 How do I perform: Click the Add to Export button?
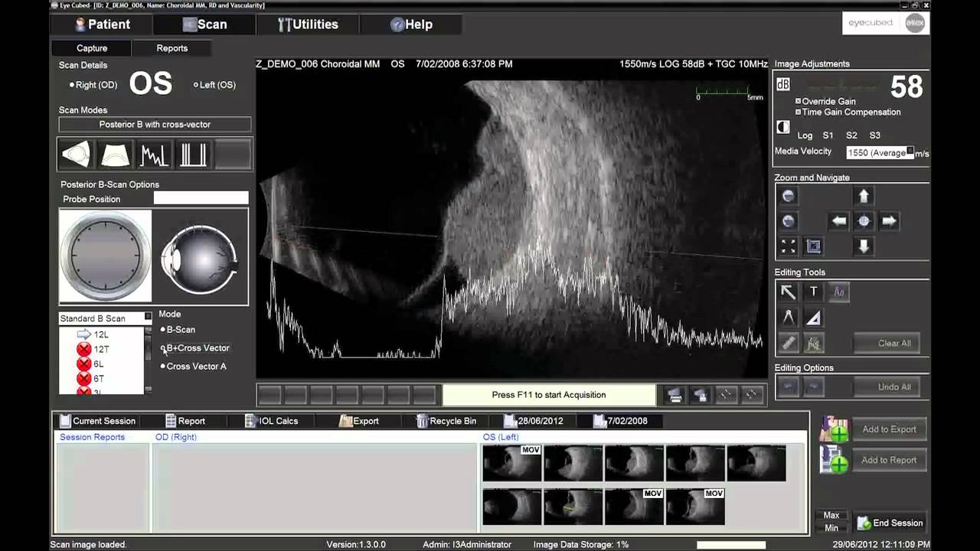[x=889, y=429]
